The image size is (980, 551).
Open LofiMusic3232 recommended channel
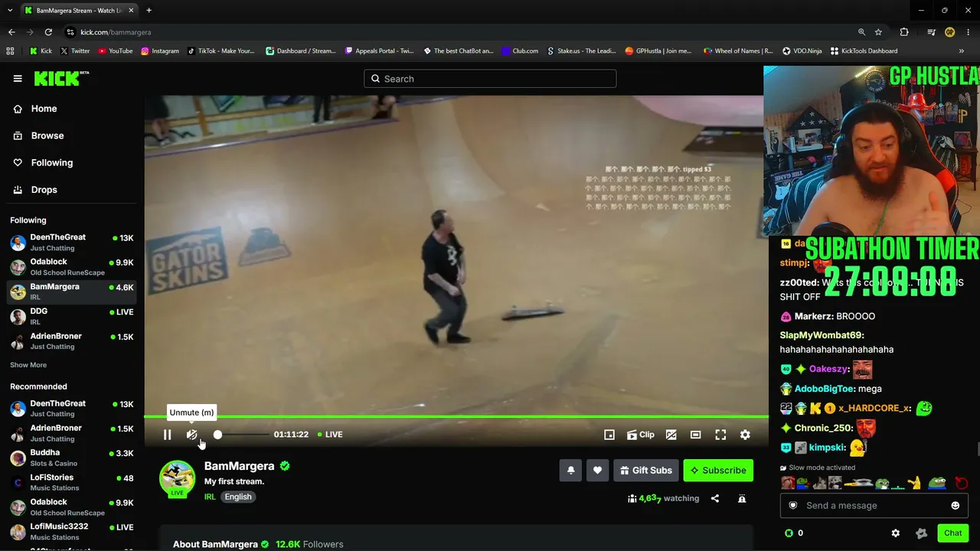[72, 531]
